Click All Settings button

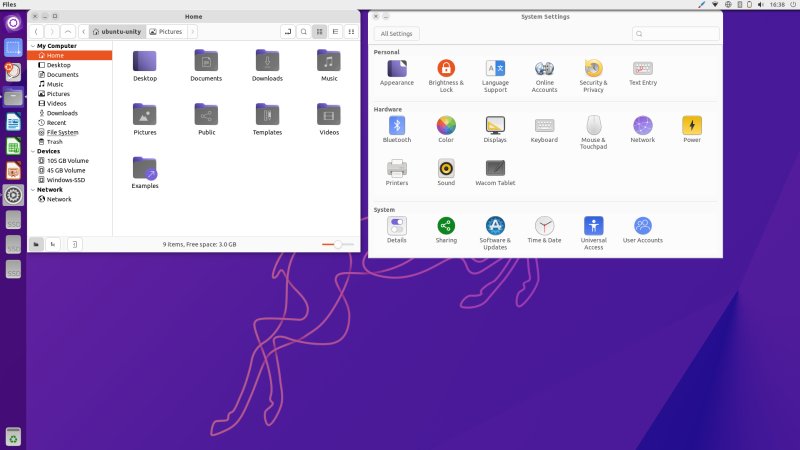[x=396, y=34]
